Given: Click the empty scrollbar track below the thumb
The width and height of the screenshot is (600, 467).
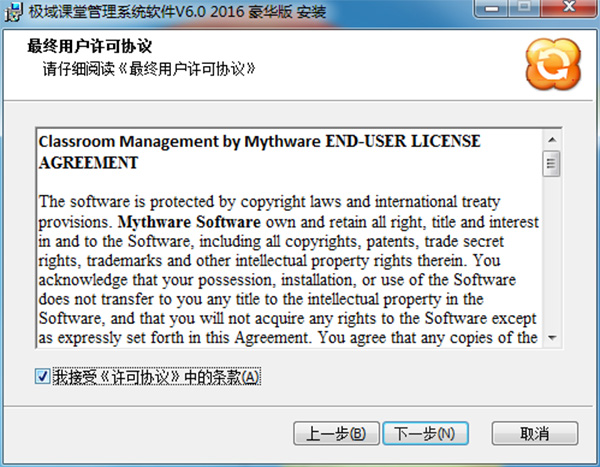Looking at the screenshot, I should pyautogui.click(x=552, y=260).
